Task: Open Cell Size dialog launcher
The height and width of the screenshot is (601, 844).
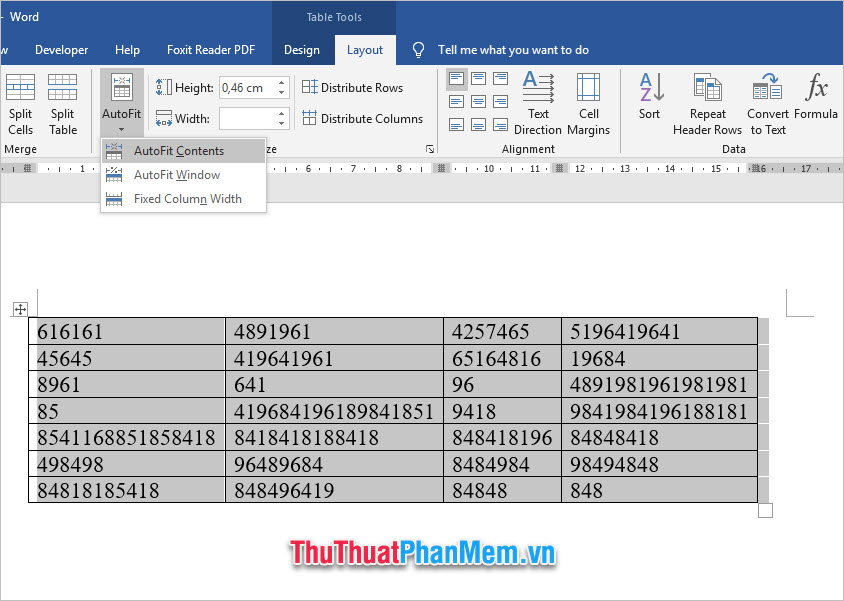Action: point(430,149)
